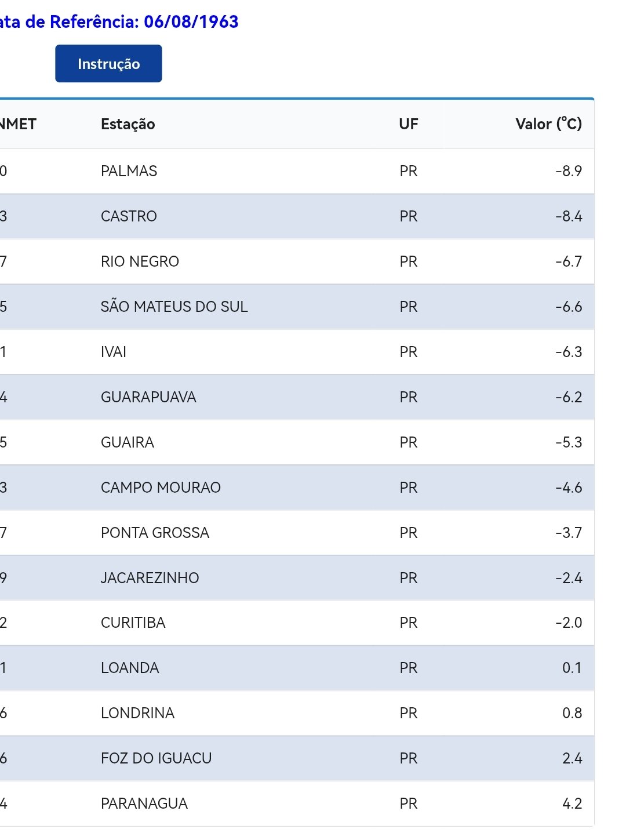Select the CASTRO station row
626x840 pixels.
click(297, 216)
